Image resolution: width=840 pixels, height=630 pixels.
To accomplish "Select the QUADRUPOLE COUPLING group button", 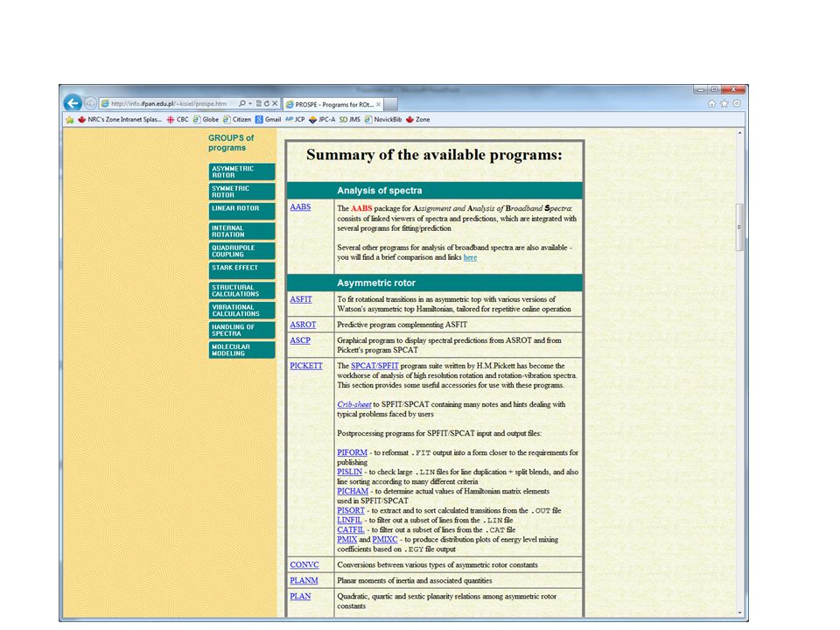I will (241, 251).
